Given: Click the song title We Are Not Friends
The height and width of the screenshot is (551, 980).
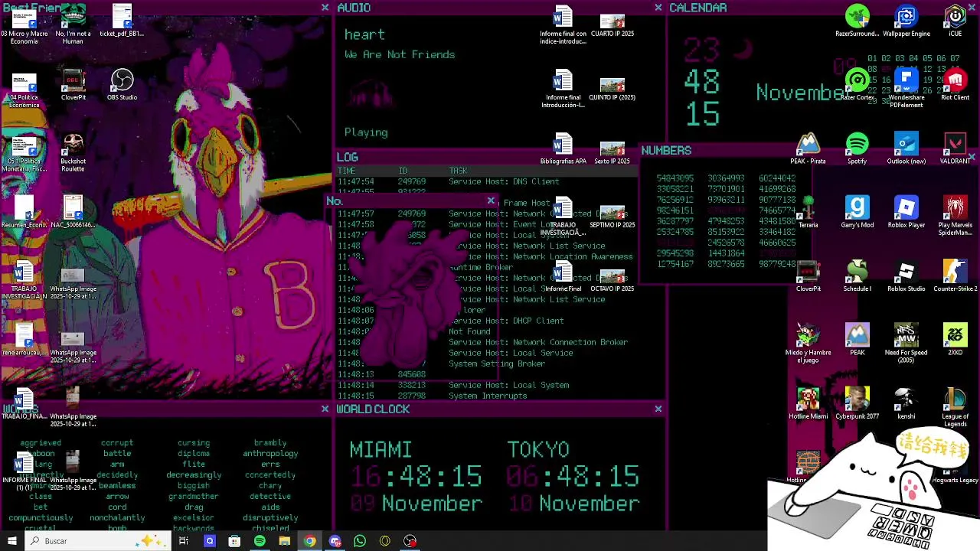Looking at the screenshot, I should click(x=400, y=54).
